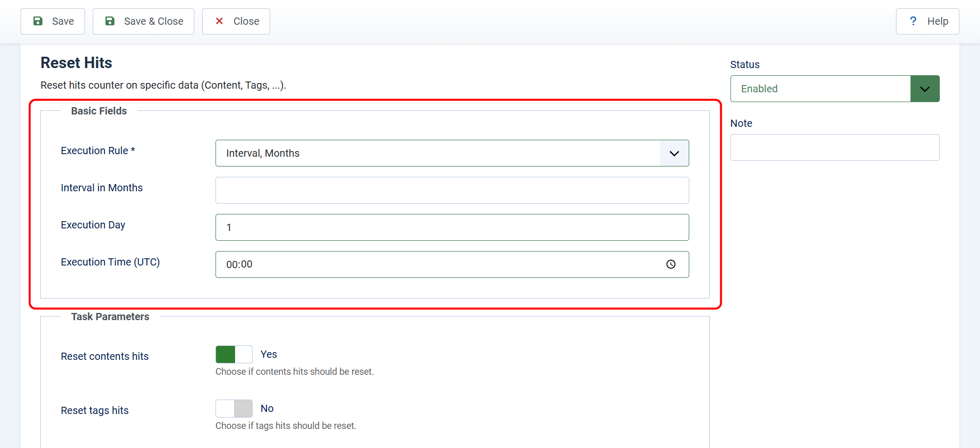This screenshot has height=448, width=980.
Task: Click the Save button
Action: (x=53, y=21)
